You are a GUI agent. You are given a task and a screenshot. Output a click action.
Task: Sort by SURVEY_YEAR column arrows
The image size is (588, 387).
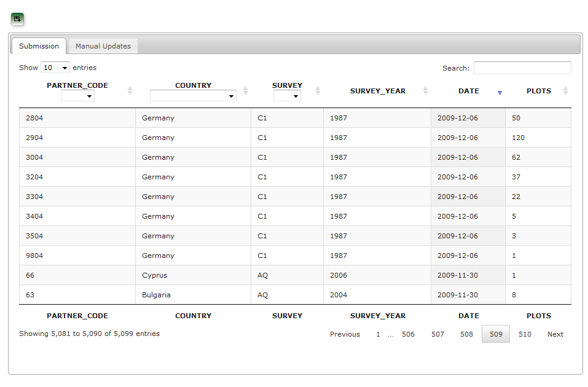click(425, 91)
